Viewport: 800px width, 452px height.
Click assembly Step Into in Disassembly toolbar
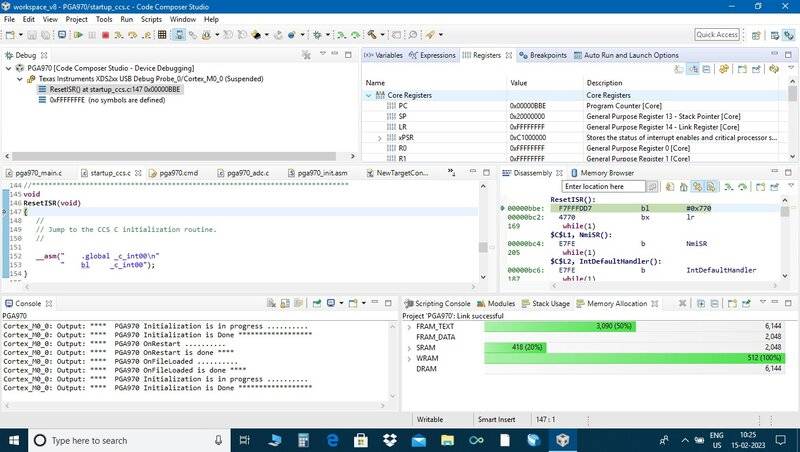[x=729, y=187]
